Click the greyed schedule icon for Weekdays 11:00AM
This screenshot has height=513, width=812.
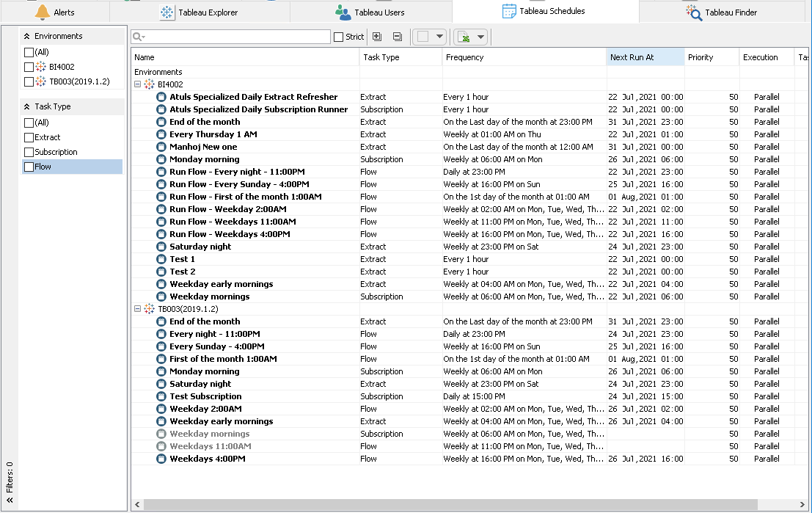(x=161, y=446)
